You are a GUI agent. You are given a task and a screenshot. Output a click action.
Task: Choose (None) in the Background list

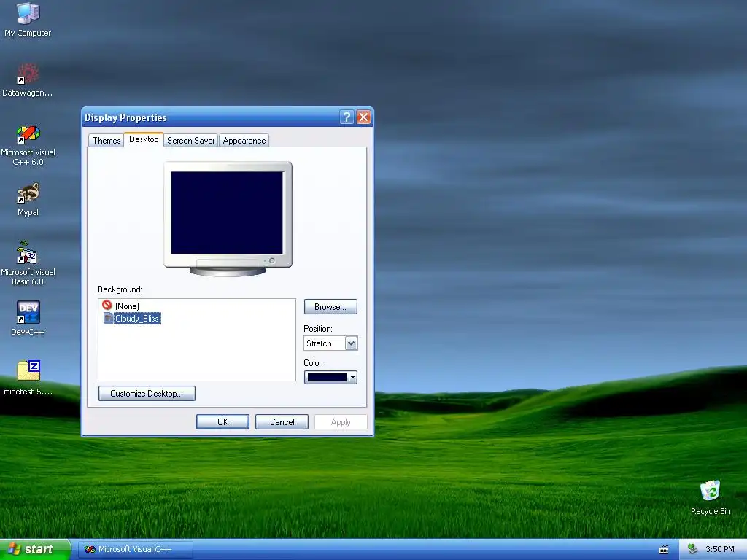click(x=127, y=306)
